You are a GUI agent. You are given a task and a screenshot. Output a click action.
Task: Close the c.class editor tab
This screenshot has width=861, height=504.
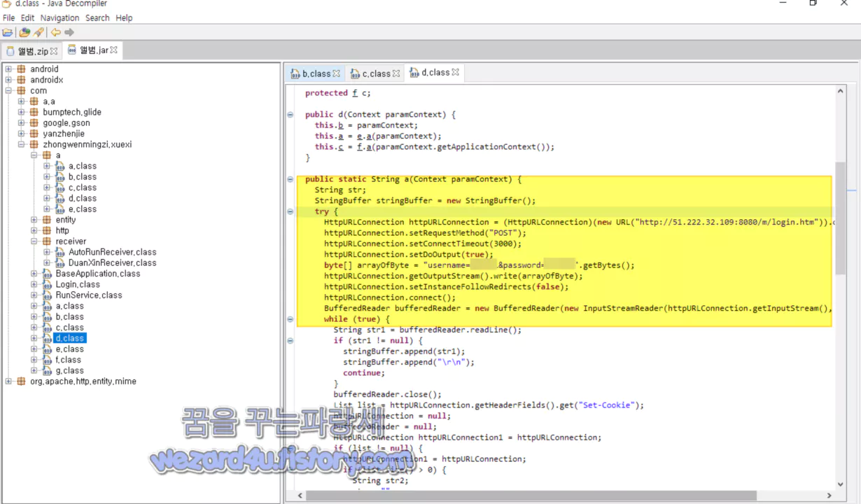[x=396, y=73]
